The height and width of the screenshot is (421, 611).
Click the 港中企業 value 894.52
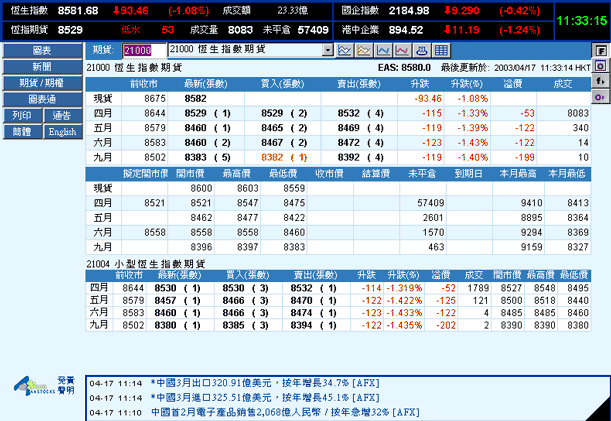pyautogui.click(x=406, y=30)
